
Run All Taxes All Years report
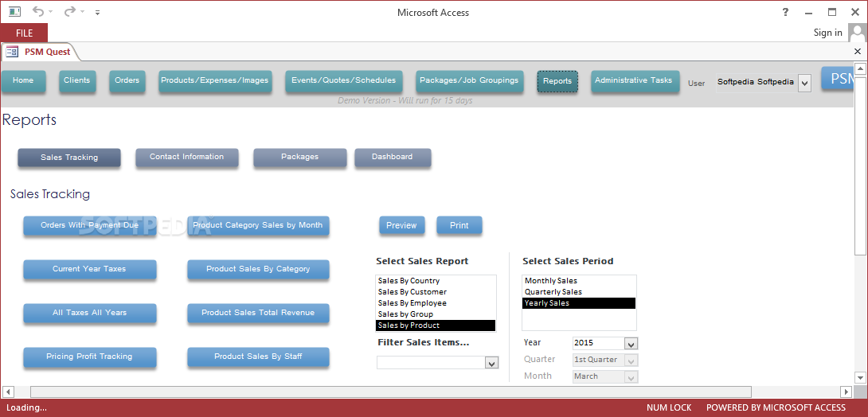[90, 313]
